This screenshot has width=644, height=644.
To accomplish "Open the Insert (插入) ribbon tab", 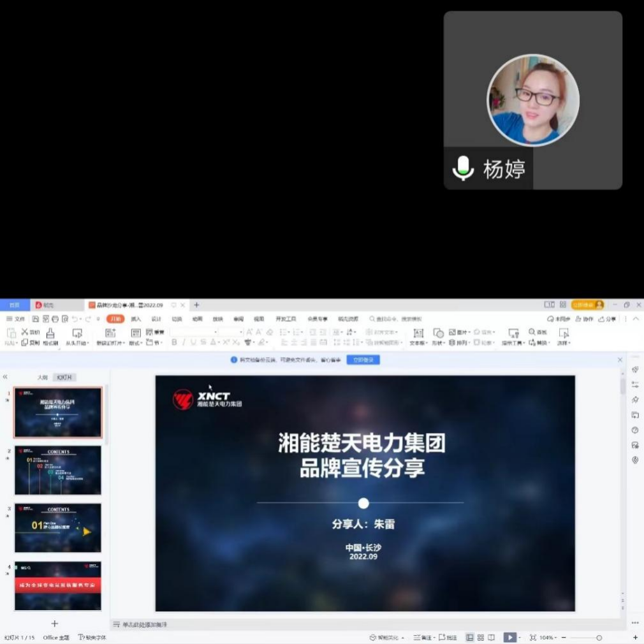I will coord(136,319).
